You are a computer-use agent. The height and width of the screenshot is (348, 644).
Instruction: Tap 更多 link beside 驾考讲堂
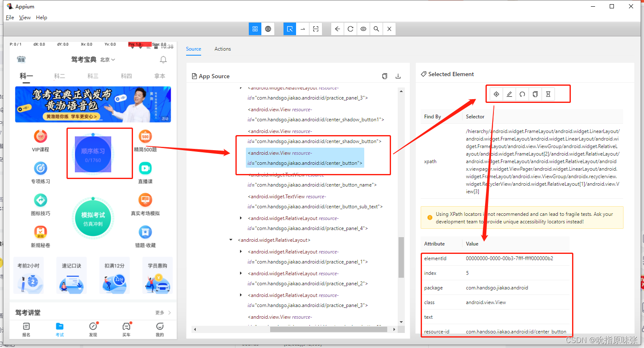tap(163, 312)
